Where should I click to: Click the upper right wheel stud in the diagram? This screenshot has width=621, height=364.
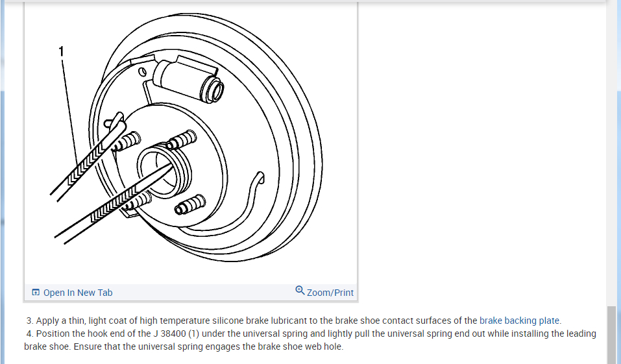point(181,140)
